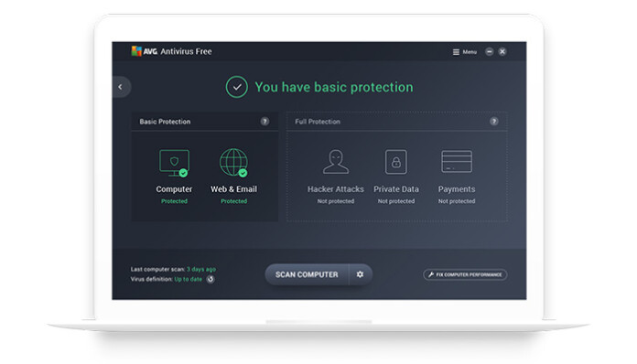Click the 'Up to date' definition link
The height and width of the screenshot is (364, 637).
tap(189, 279)
